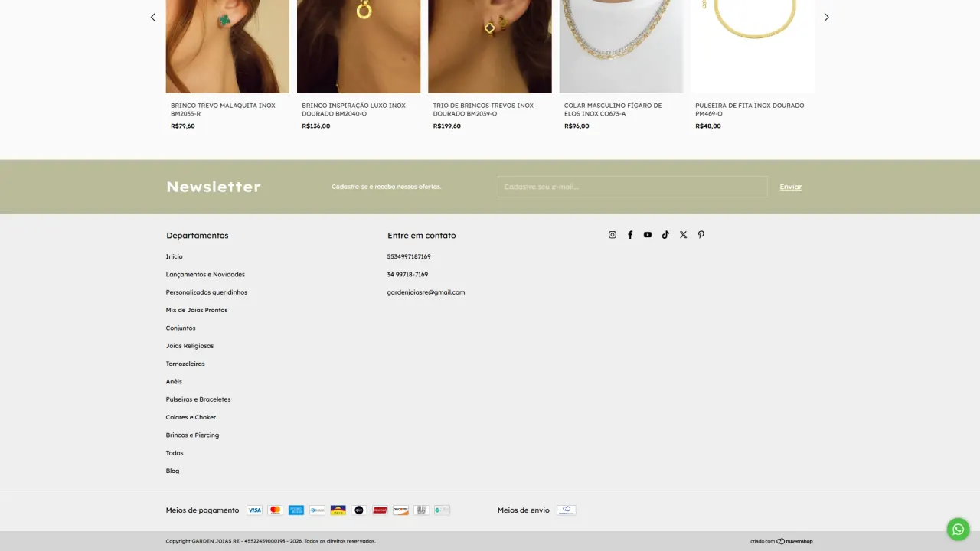Click the shipping method icon beside Meios de envio
The width and height of the screenshot is (980, 551).
(x=567, y=510)
